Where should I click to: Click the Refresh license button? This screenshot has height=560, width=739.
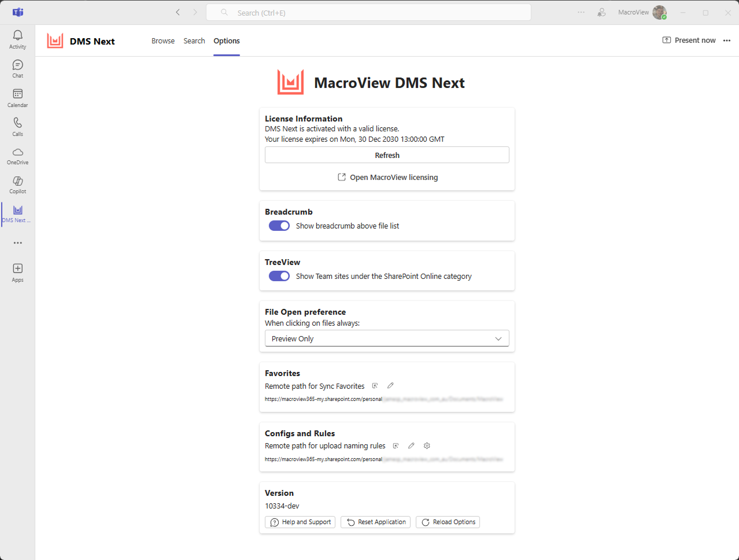(387, 155)
